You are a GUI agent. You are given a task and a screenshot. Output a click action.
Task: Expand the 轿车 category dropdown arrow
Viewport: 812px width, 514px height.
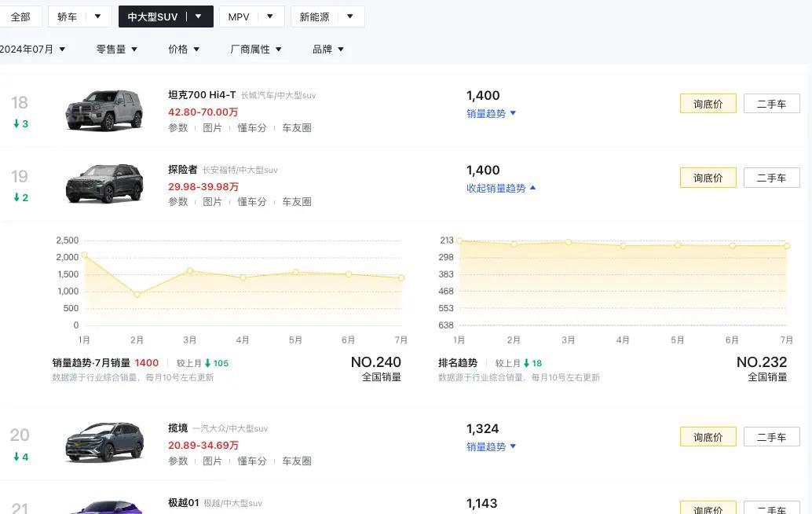(x=97, y=17)
